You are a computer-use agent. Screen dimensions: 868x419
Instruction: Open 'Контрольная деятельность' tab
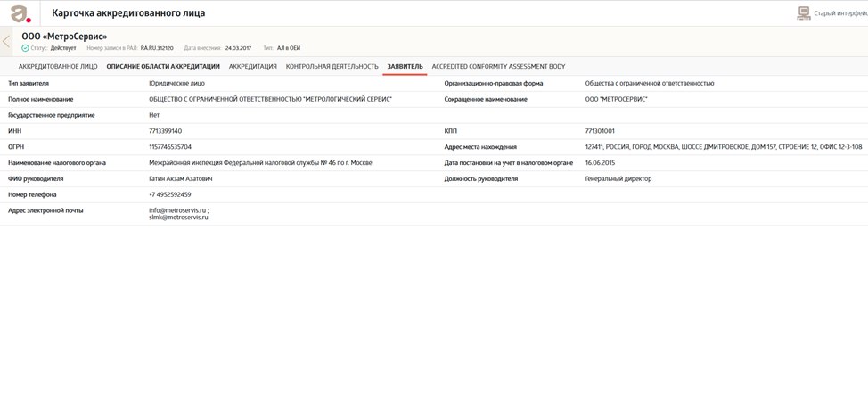point(332,67)
